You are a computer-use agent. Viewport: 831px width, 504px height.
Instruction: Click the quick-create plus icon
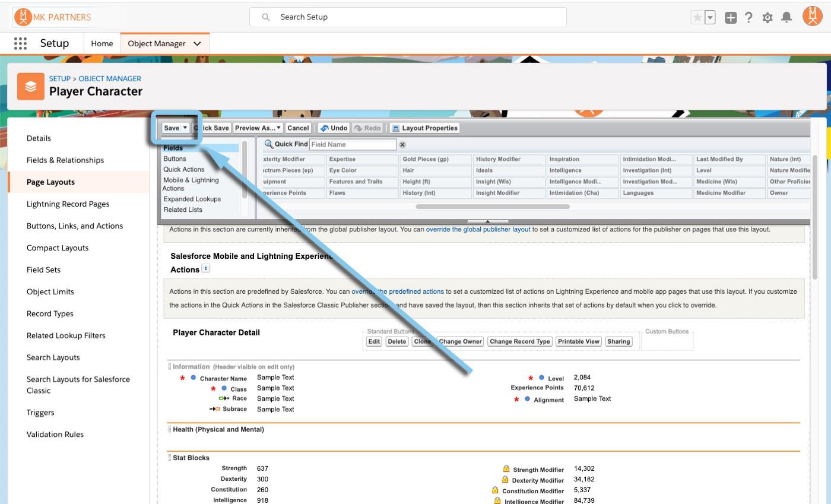[731, 17]
